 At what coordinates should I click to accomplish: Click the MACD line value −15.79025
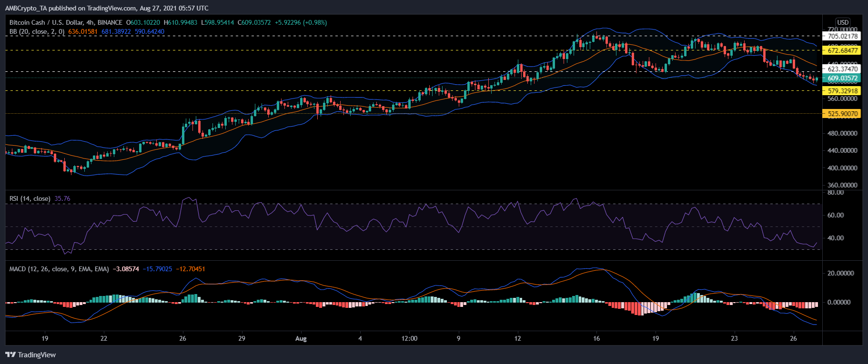pos(158,269)
